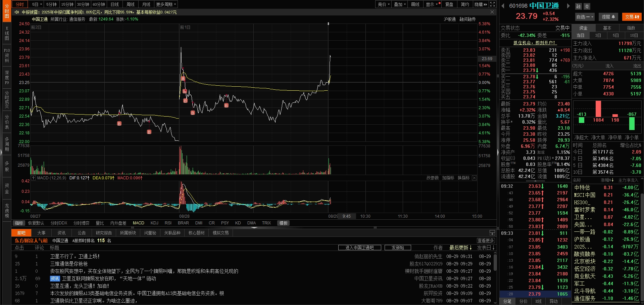Open 抓住机会，即刻开户 link

click(535, 43)
